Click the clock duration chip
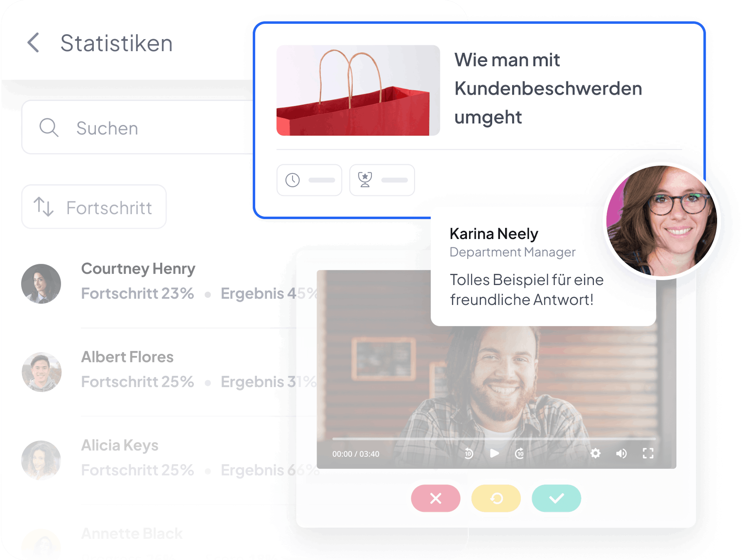Viewport: 747px width, 560px height. (309, 180)
